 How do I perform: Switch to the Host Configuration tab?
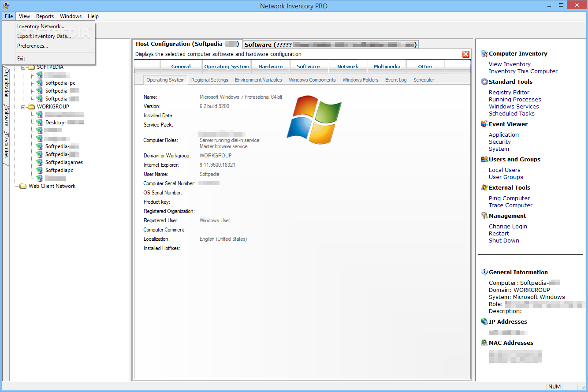[187, 44]
